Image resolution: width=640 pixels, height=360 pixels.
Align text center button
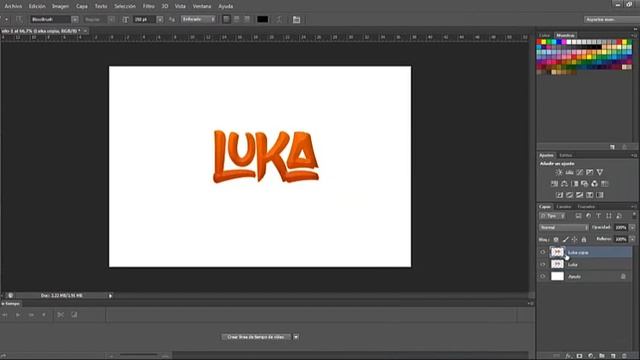(237, 19)
